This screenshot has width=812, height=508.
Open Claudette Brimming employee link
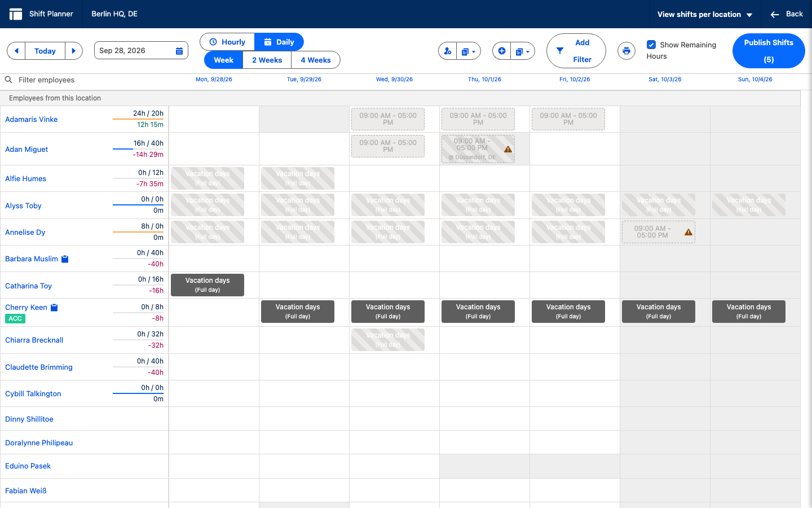point(39,367)
